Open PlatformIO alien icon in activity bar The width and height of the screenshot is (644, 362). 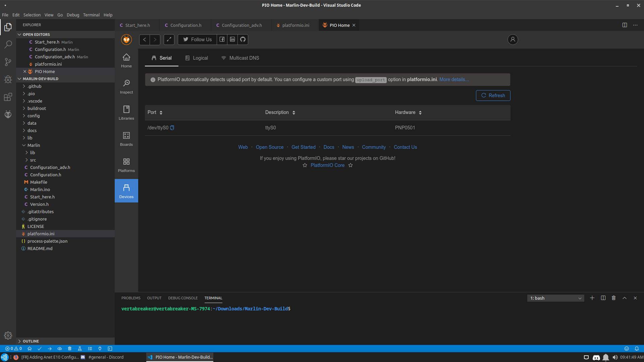click(8, 115)
